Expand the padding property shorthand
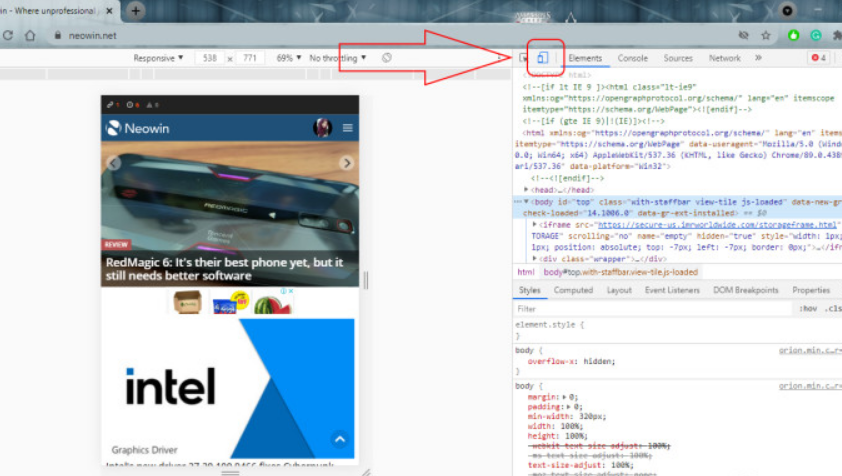 click(x=568, y=406)
